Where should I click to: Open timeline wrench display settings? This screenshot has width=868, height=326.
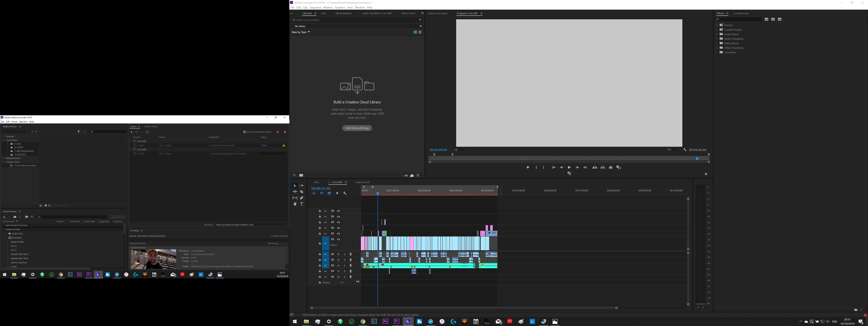pos(344,193)
